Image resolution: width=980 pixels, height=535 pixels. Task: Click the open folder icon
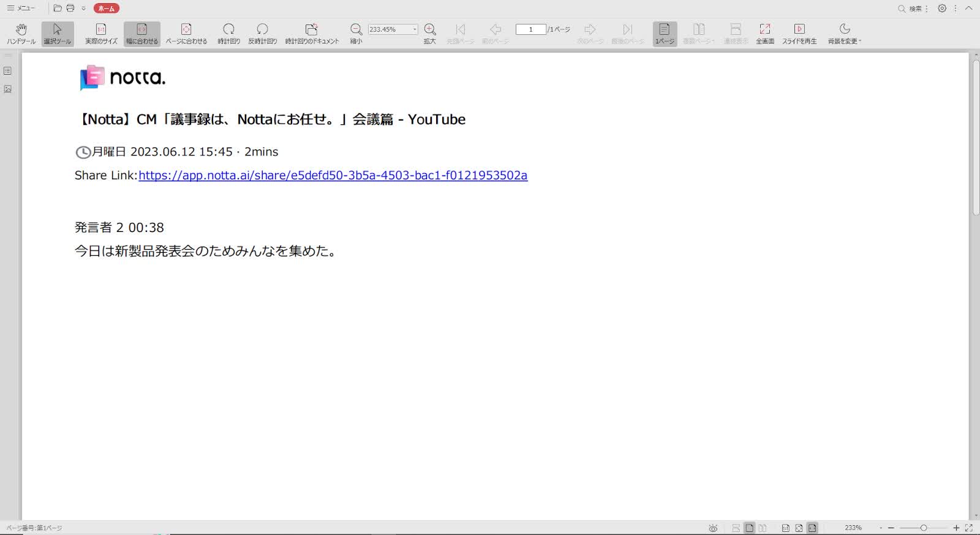[x=58, y=8]
